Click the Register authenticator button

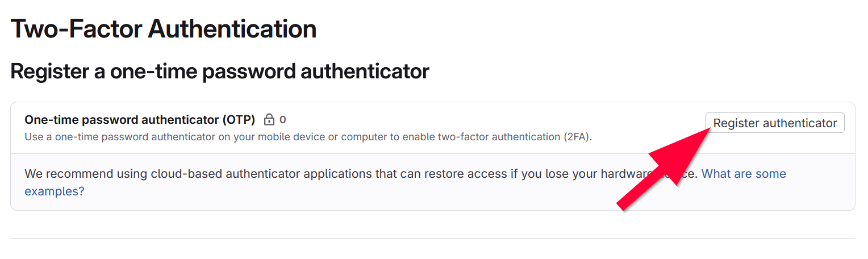coord(775,123)
